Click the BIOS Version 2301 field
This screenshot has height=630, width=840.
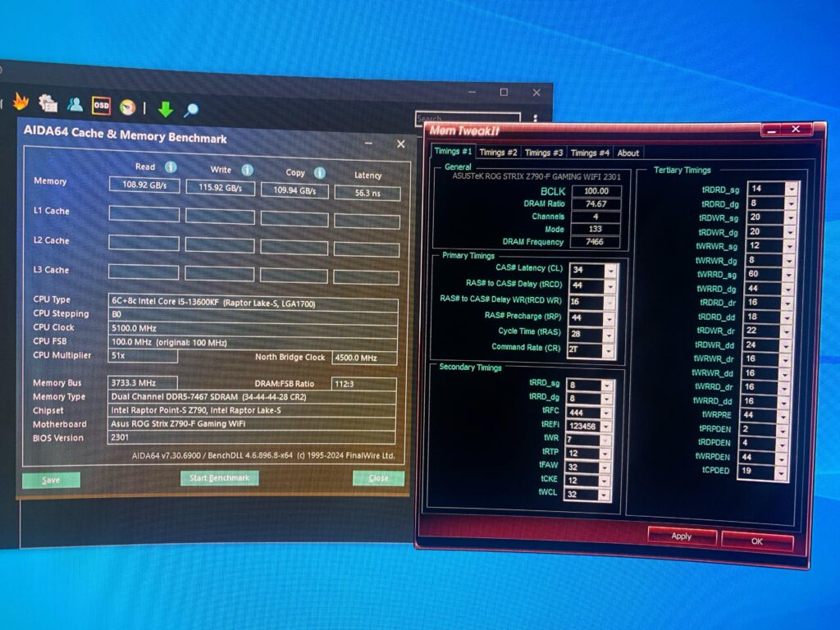tap(251, 437)
